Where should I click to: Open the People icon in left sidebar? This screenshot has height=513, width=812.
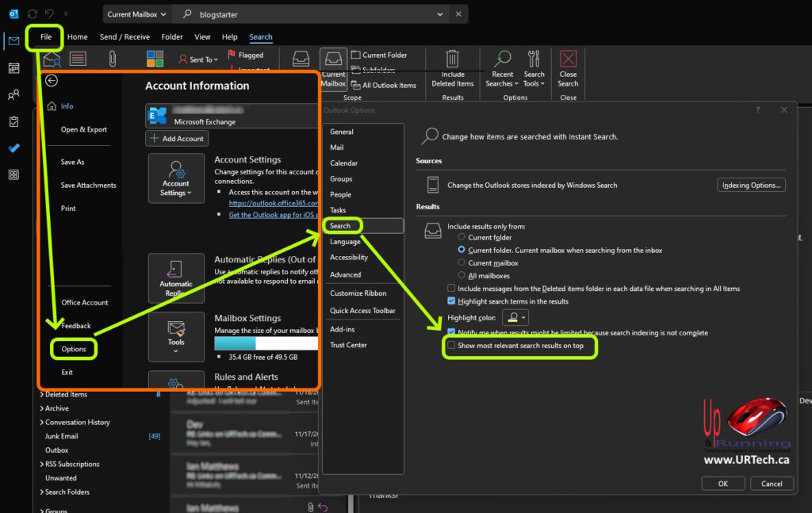click(x=13, y=95)
